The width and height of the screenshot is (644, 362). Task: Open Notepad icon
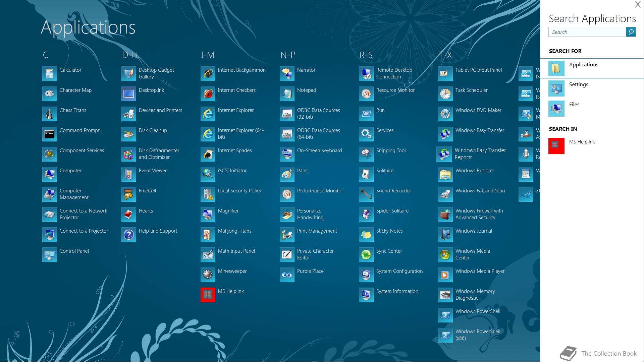coord(287,94)
